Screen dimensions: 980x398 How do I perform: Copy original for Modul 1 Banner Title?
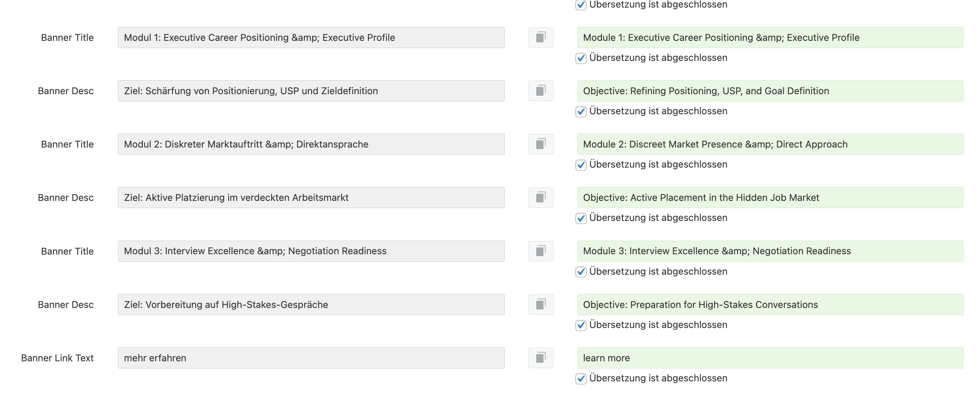(x=541, y=37)
